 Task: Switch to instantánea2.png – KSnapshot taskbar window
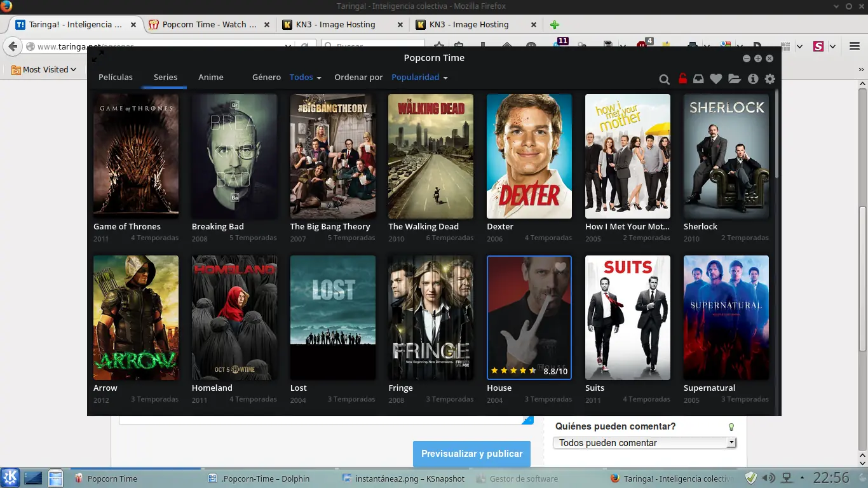(403, 478)
